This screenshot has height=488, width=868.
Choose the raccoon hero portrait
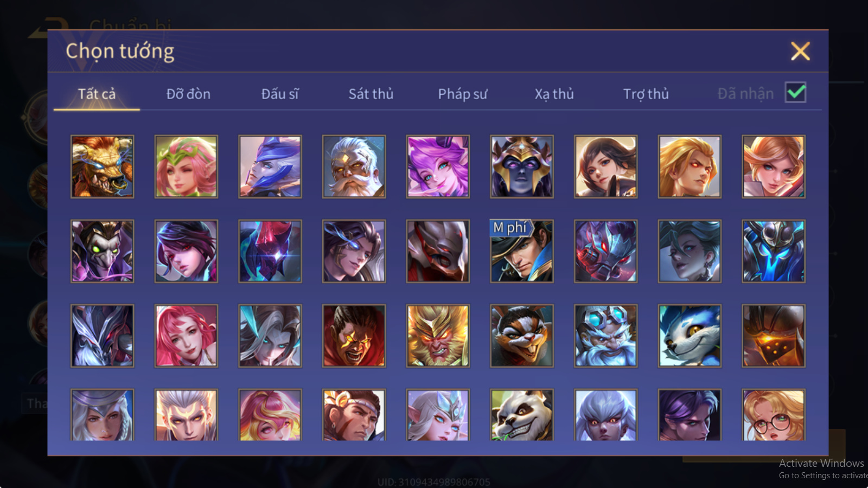tap(522, 336)
